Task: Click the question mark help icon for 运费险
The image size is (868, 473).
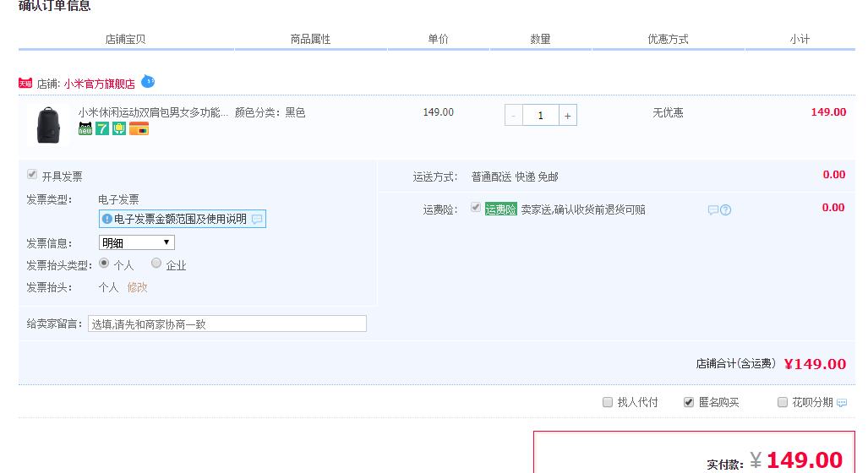Action: pyautogui.click(x=726, y=210)
